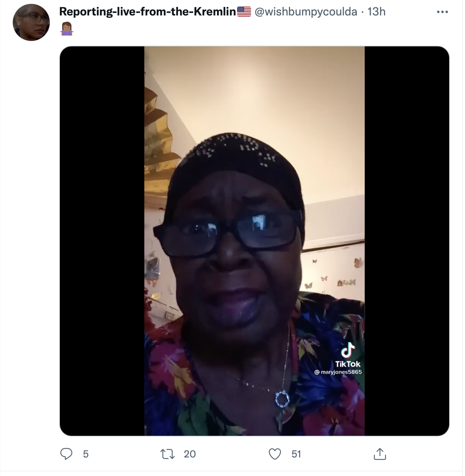Click the reply count number 5
This screenshot has height=476, width=465.
[86, 454]
